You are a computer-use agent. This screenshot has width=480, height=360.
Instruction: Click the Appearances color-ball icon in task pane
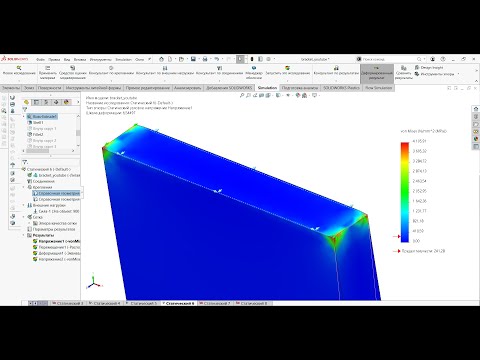click(x=476, y=139)
